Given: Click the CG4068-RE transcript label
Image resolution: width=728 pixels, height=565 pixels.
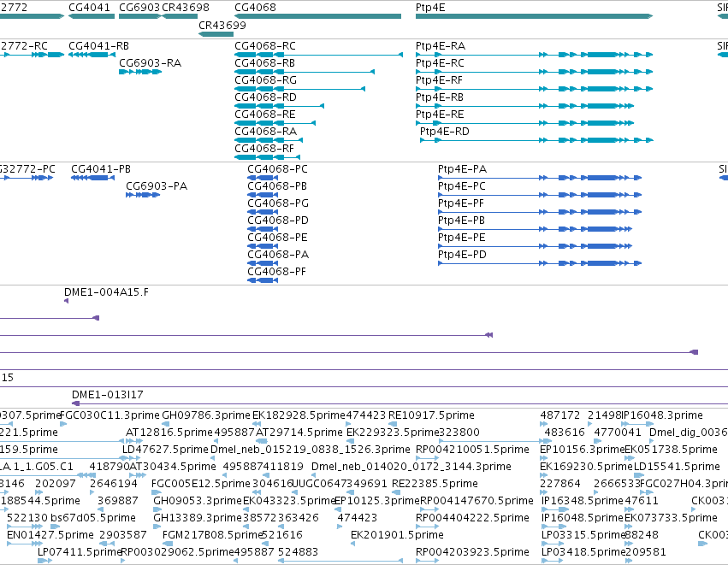Looking at the screenshot, I should click(265, 115).
